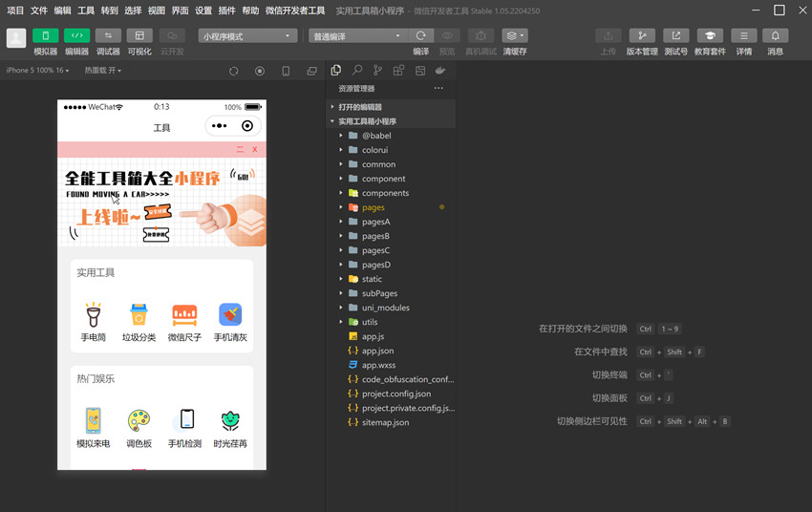Open the 手电筒 tool in simulator
Image resolution: width=812 pixels, height=512 pixels.
[x=94, y=322]
